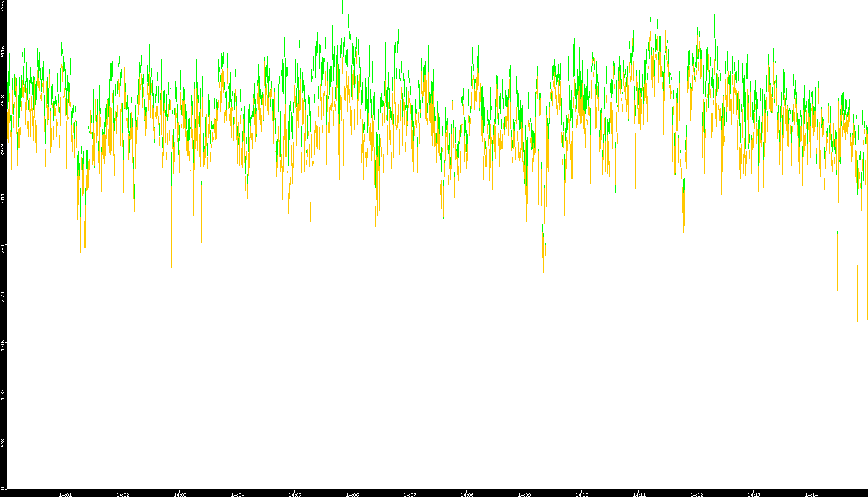The image size is (868, 497).
Task: Select the 1137 value axis label
Action: pos(3,394)
